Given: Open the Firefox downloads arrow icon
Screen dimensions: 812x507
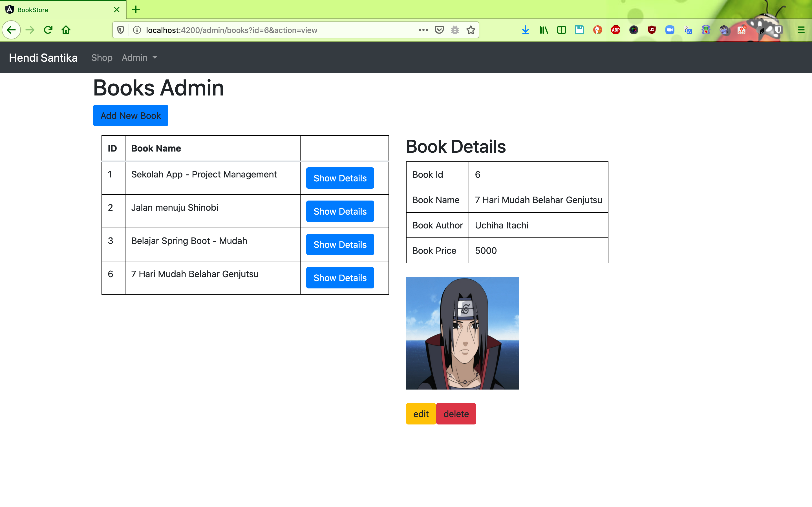Looking at the screenshot, I should (x=526, y=30).
